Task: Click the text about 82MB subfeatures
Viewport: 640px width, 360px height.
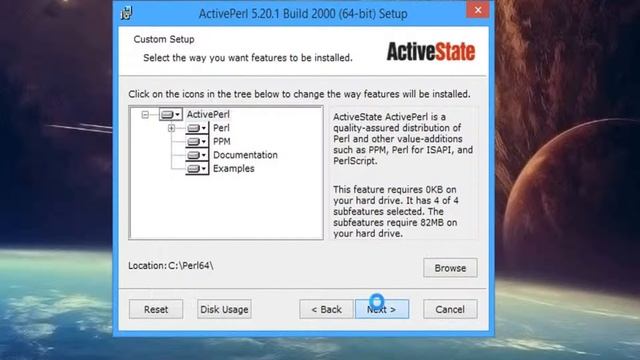Action: [x=396, y=211]
